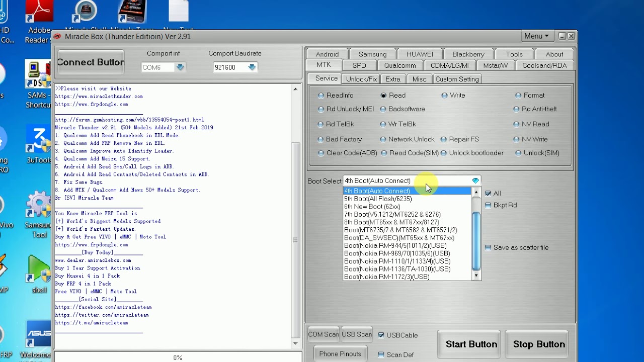Choose 8th Boot(MT65xx & MT67xx/8127) option
The width and height of the screenshot is (644, 362).
[x=407, y=222]
